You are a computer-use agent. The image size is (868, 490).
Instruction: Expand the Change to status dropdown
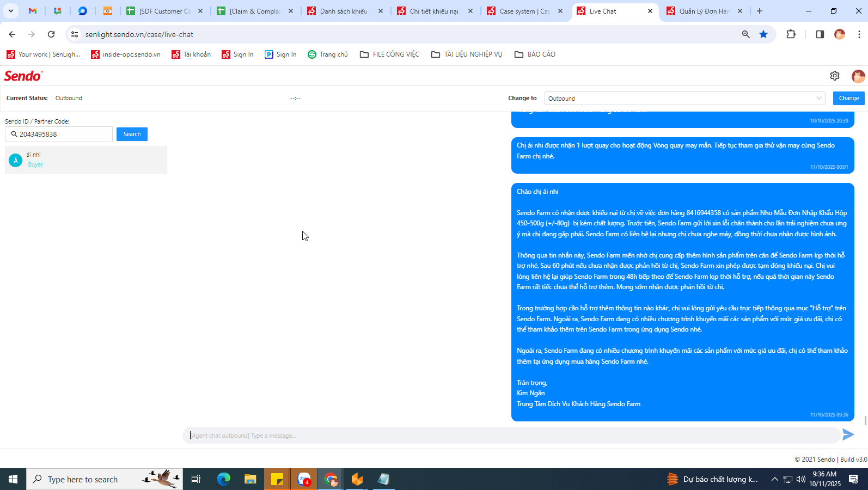coord(684,98)
